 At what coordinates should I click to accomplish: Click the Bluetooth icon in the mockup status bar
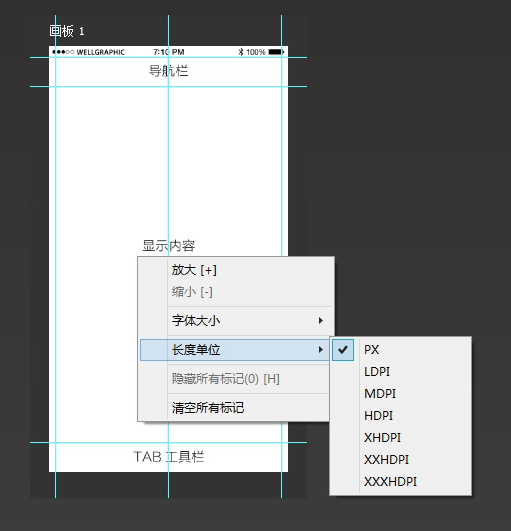pyautogui.click(x=241, y=52)
